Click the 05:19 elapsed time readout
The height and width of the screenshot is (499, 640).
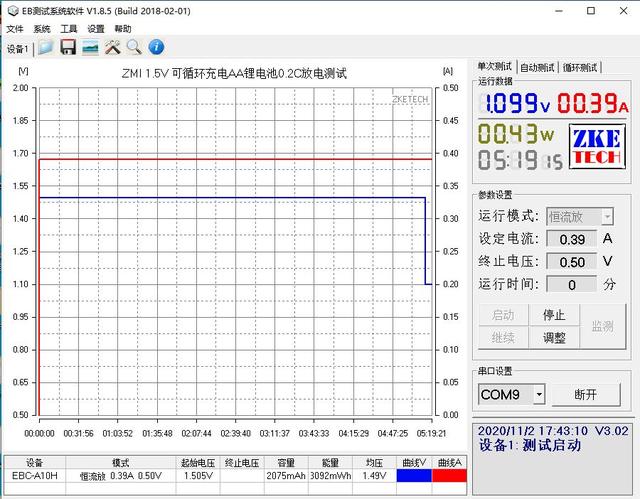coord(520,160)
